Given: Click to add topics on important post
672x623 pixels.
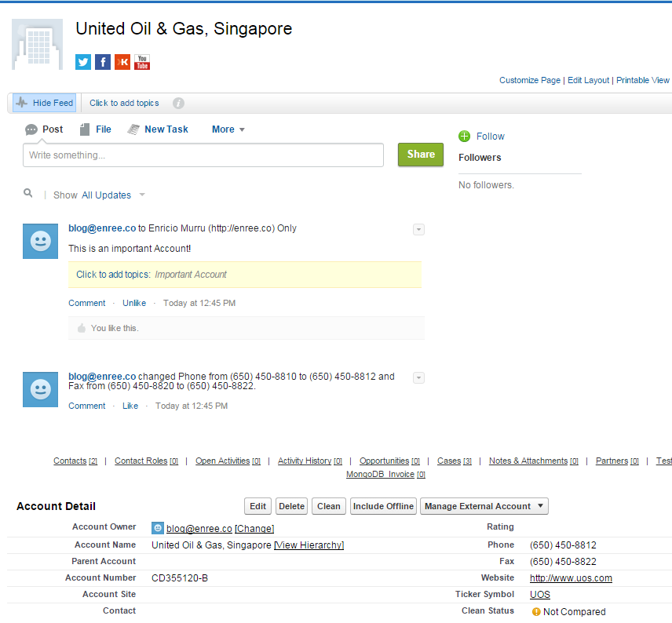Looking at the screenshot, I should pos(113,275).
